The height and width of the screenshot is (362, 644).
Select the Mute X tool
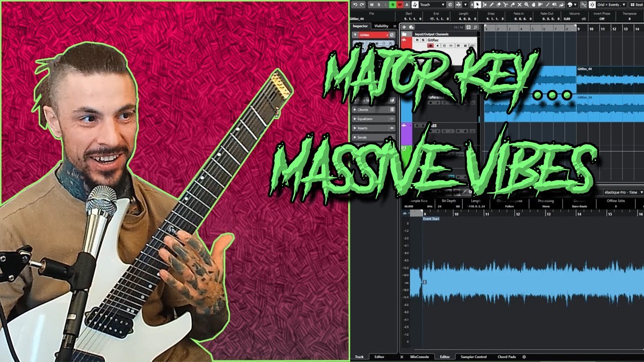pyautogui.click(x=520, y=5)
